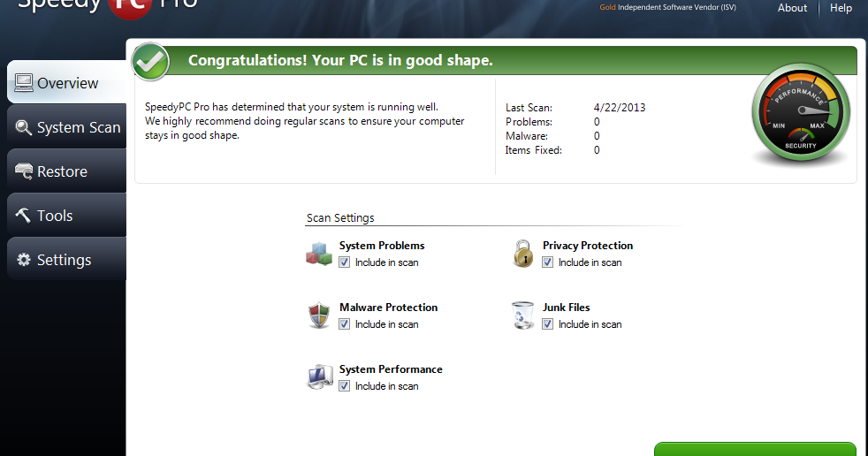868x456 pixels.
Task: Click the Gold Independent Software Vendor text
Action: point(667,7)
